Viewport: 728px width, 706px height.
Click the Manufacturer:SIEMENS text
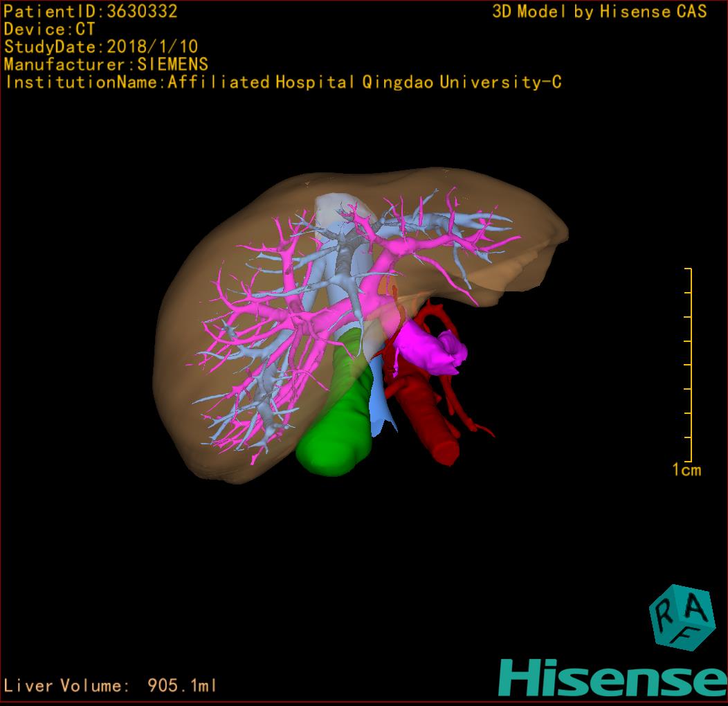pyautogui.click(x=106, y=64)
